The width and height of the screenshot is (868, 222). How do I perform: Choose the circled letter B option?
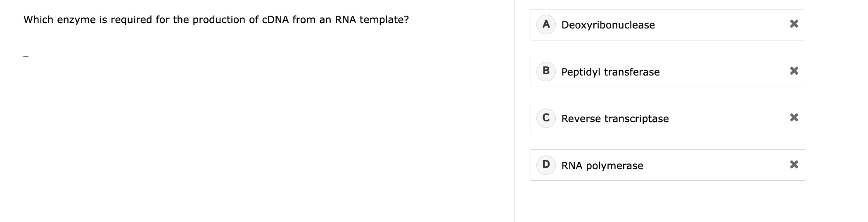point(546,71)
